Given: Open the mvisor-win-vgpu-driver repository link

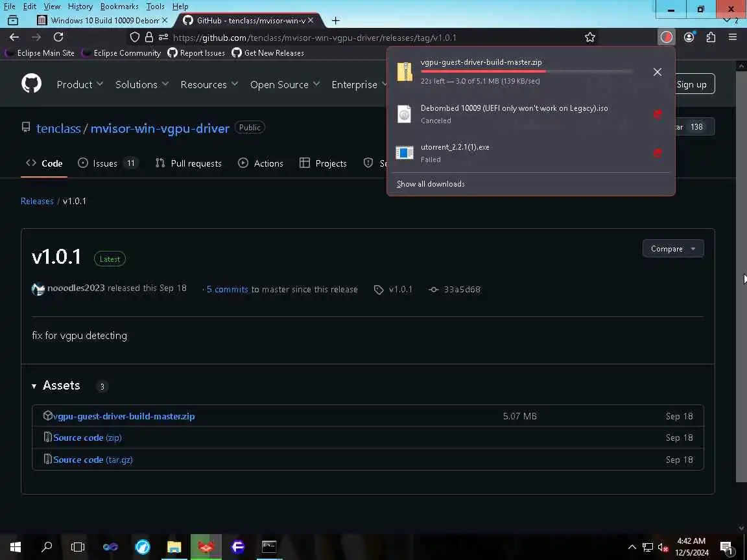Looking at the screenshot, I should pyautogui.click(x=160, y=128).
